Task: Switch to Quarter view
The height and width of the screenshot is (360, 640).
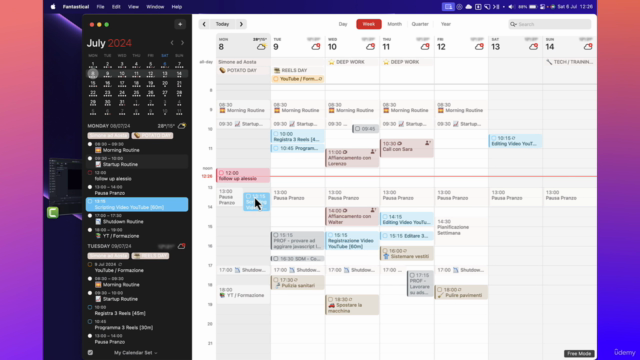Action: tap(420, 24)
